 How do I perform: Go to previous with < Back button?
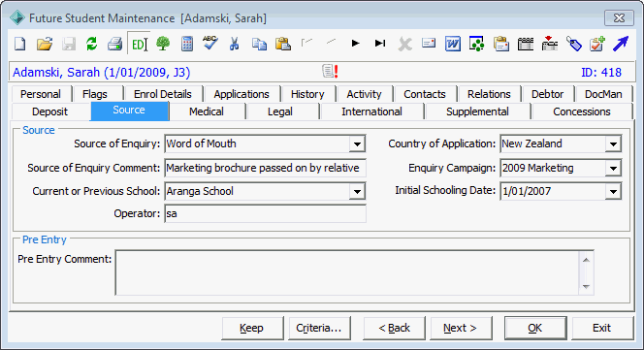(395, 328)
